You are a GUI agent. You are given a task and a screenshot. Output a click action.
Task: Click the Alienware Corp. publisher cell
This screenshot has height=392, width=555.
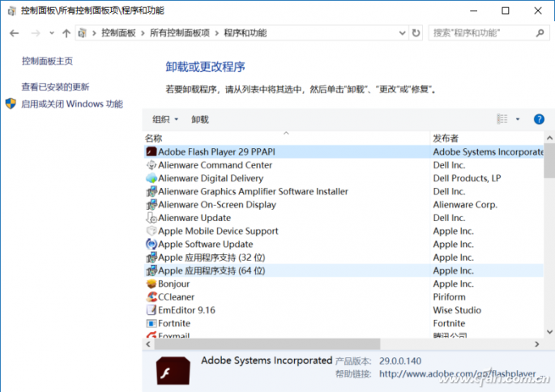465,204
